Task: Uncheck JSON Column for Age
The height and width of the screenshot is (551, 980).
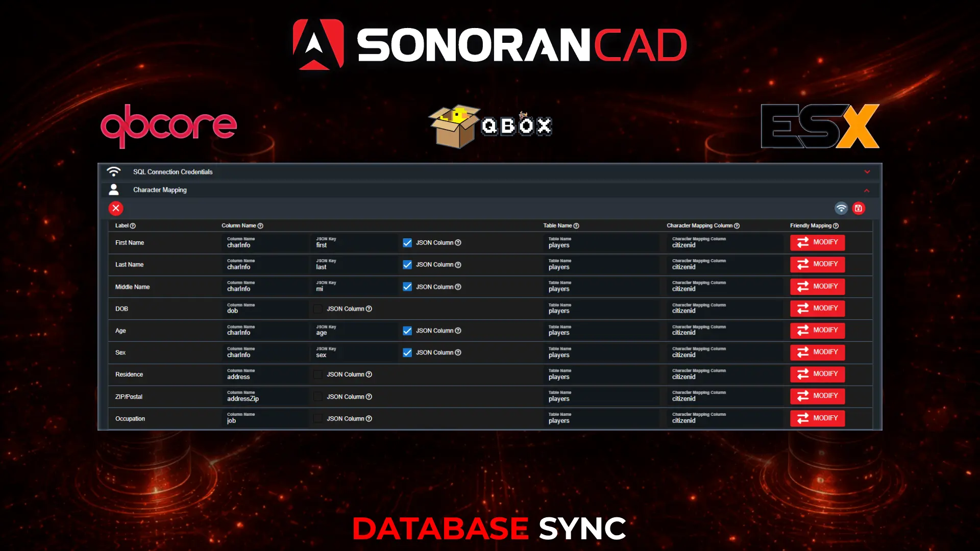Action: pos(407,331)
